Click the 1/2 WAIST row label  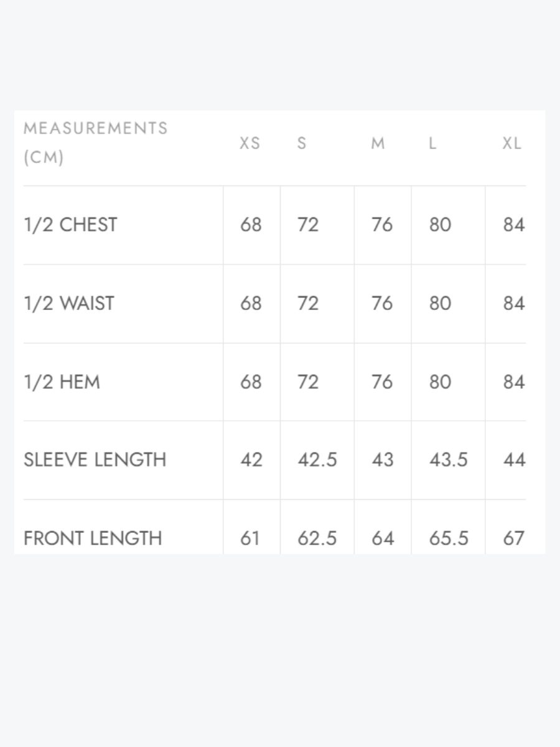coord(69,303)
